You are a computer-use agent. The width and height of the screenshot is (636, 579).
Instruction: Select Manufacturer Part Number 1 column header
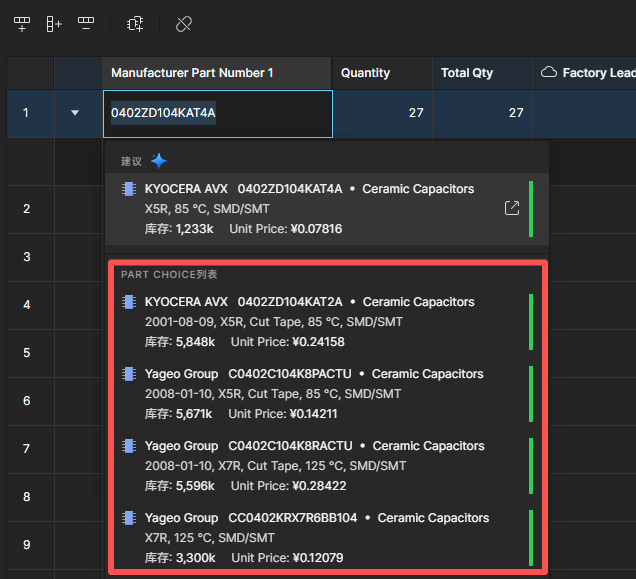217,73
